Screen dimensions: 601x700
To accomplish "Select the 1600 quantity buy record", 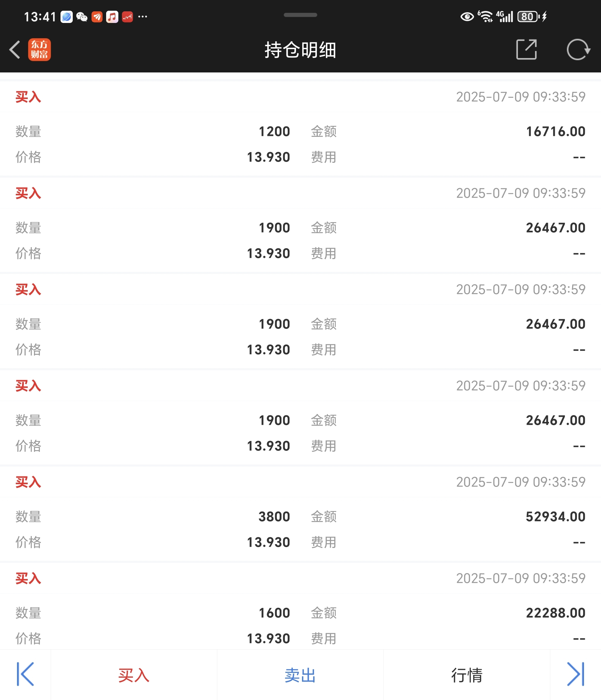I will 300,606.
